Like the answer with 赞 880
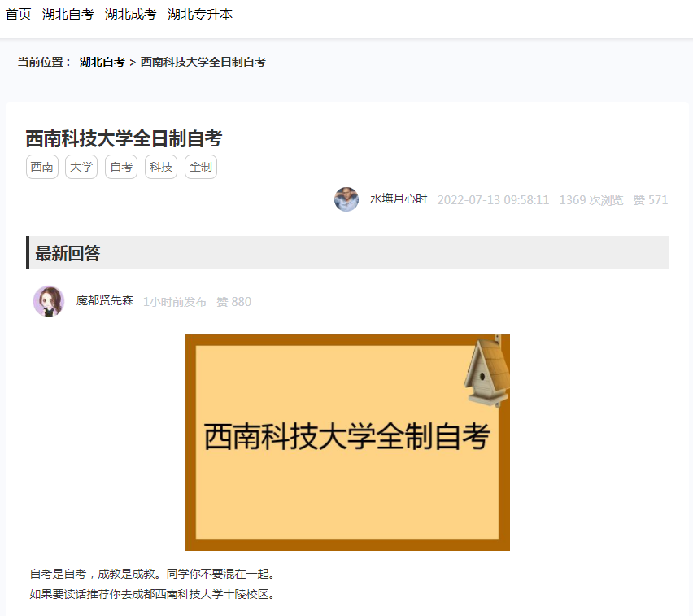 point(233,302)
